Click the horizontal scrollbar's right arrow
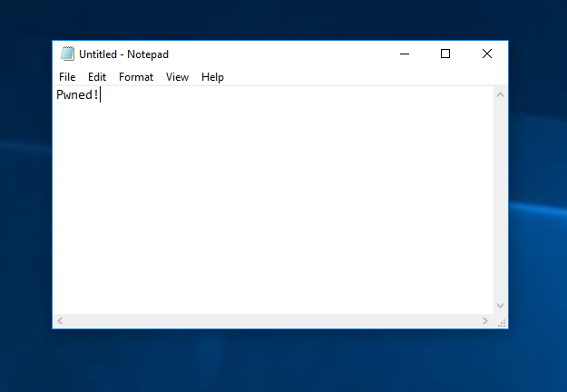The image size is (567, 392). click(485, 321)
